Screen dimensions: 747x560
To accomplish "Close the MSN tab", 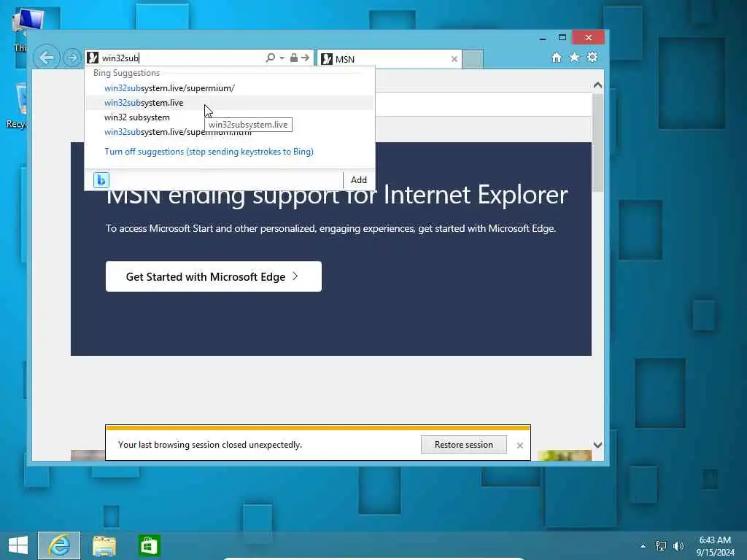I will 454,59.
